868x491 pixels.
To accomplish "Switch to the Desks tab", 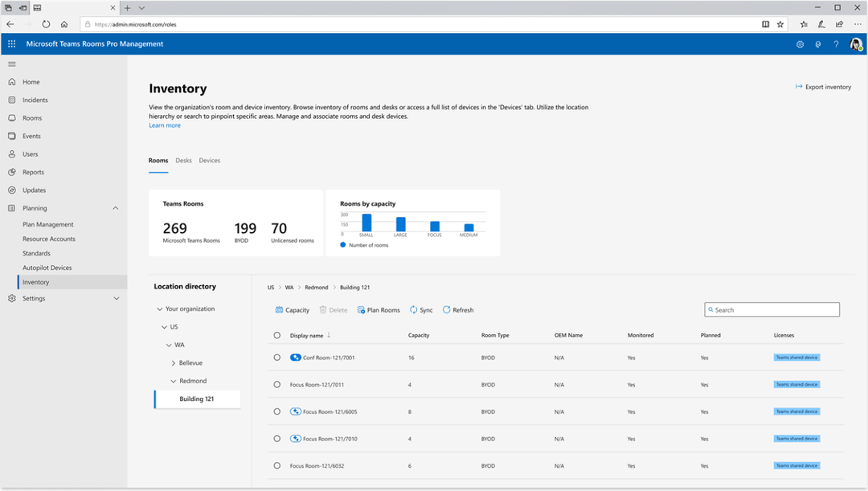I will coord(184,161).
